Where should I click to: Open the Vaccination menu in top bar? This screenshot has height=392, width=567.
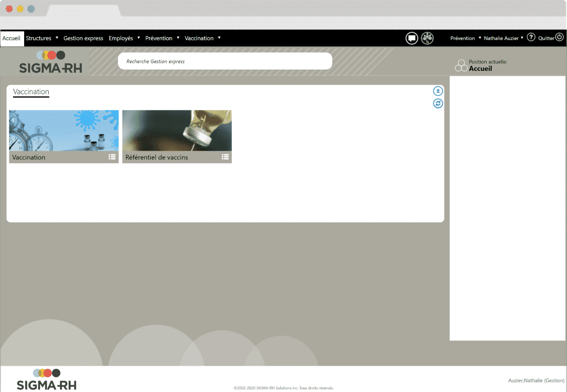[199, 38]
